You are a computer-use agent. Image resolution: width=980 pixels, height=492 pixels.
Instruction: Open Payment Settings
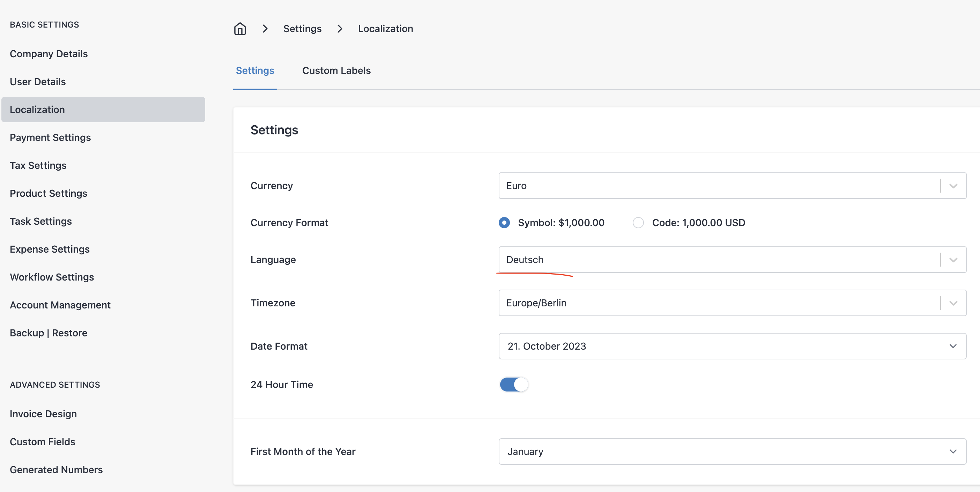[x=50, y=137]
